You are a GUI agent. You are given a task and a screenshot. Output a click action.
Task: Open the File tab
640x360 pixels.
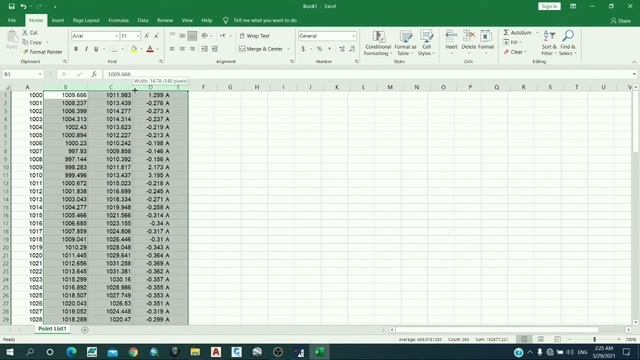pyautogui.click(x=12, y=20)
